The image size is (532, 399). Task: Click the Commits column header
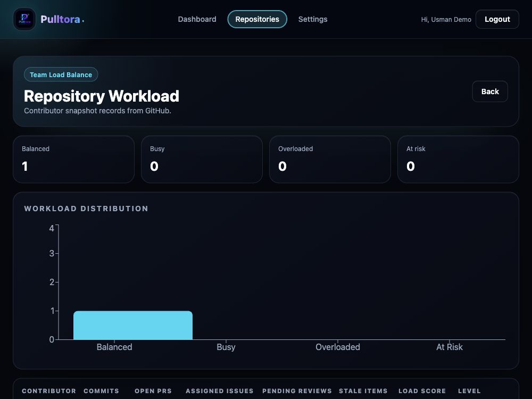pos(101,391)
